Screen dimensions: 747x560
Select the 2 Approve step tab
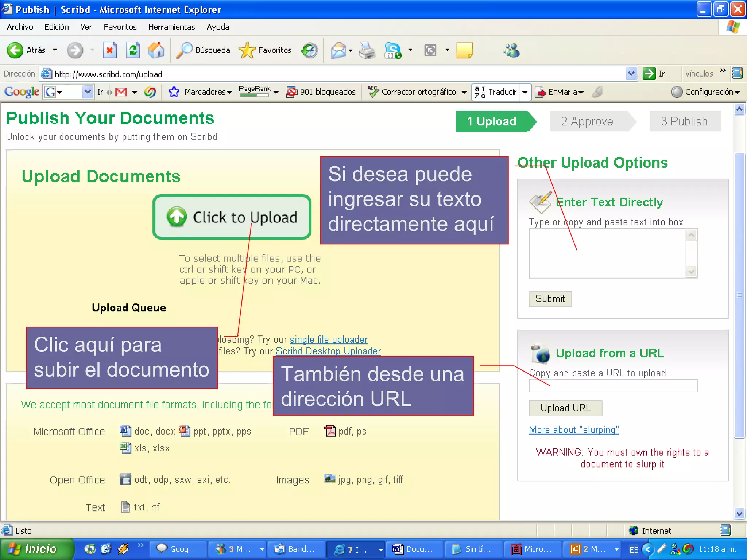(593, 121)
